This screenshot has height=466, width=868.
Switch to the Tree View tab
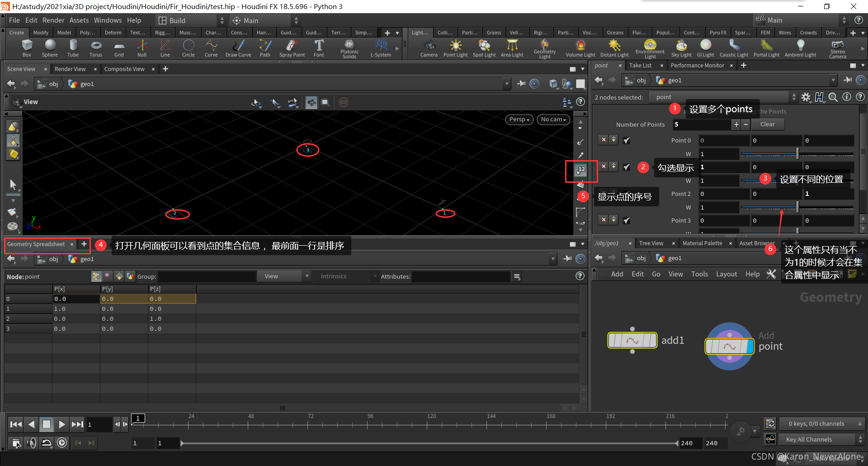651,243
